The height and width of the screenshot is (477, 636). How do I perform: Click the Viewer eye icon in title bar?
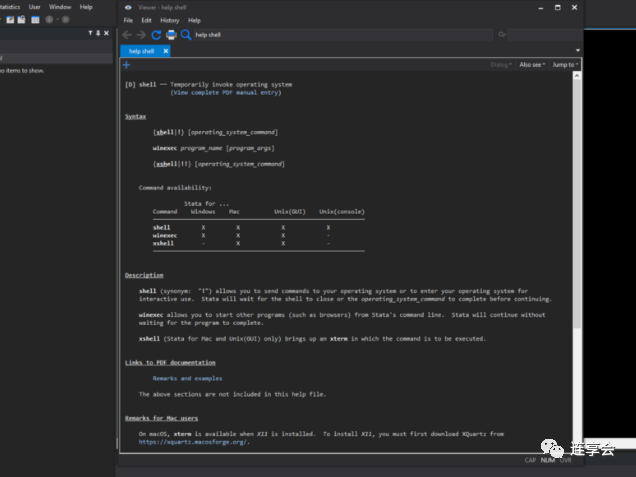pos(128,7)
